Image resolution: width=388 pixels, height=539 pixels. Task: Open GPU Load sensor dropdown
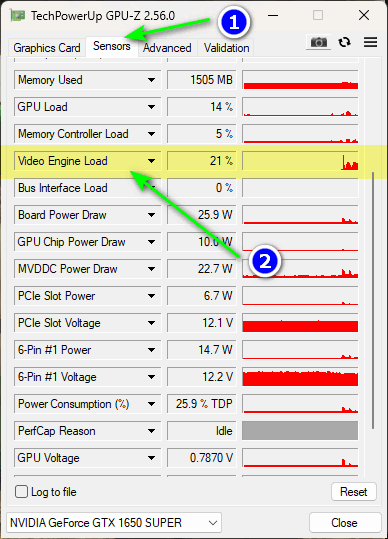click(151, 107)
